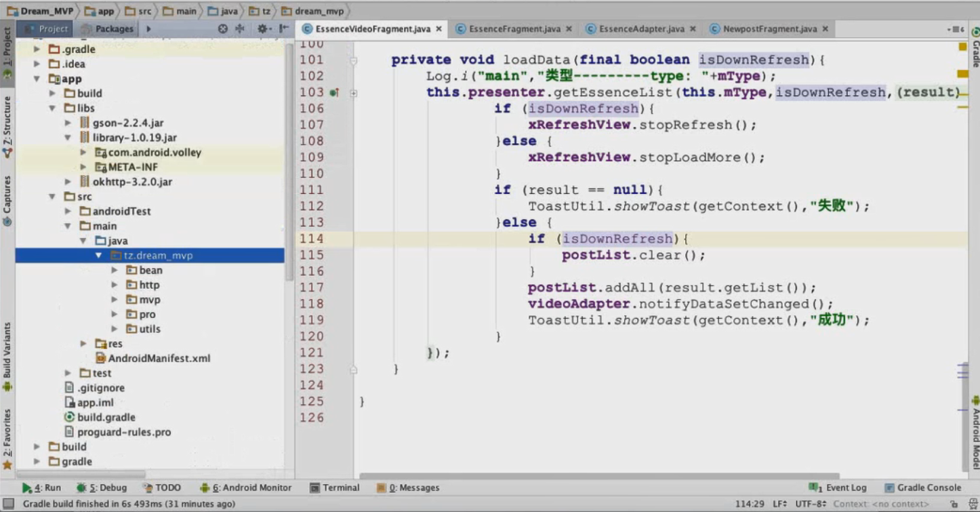Show the next hidden project view tabs arrow
The width and height of the screenshot is (980, 512).
pos(148,29)
